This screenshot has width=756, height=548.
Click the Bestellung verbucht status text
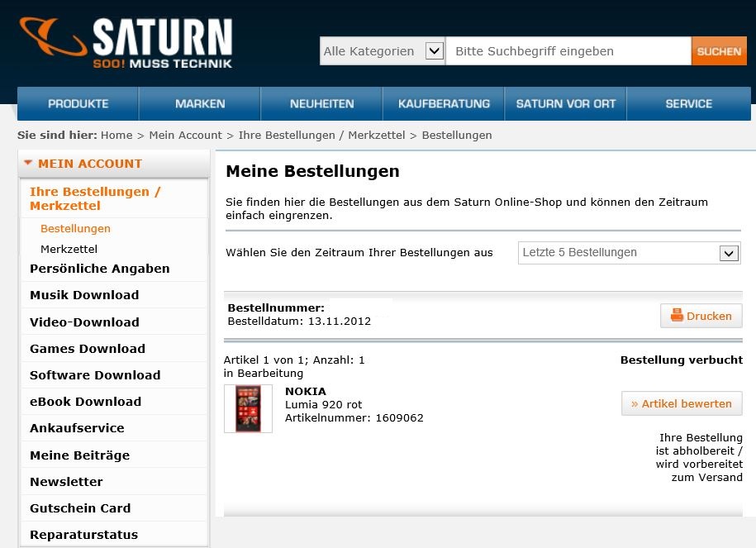click(682, 360)
